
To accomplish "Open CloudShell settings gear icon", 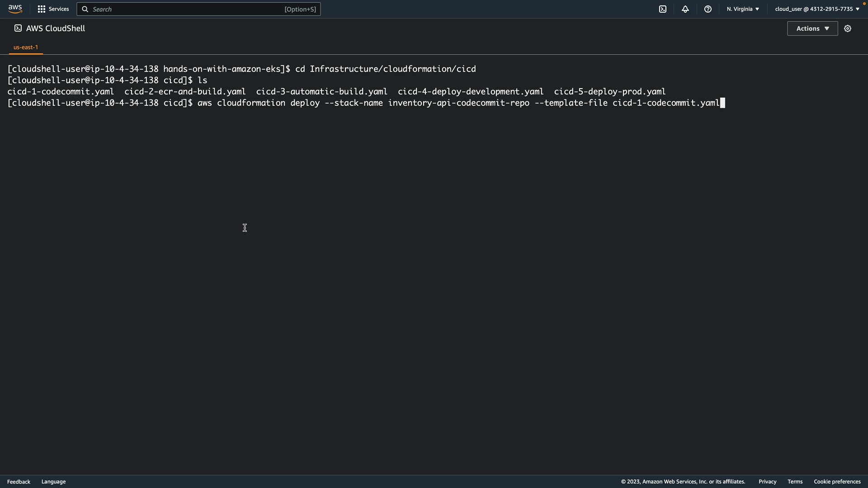I will point(848,28).
